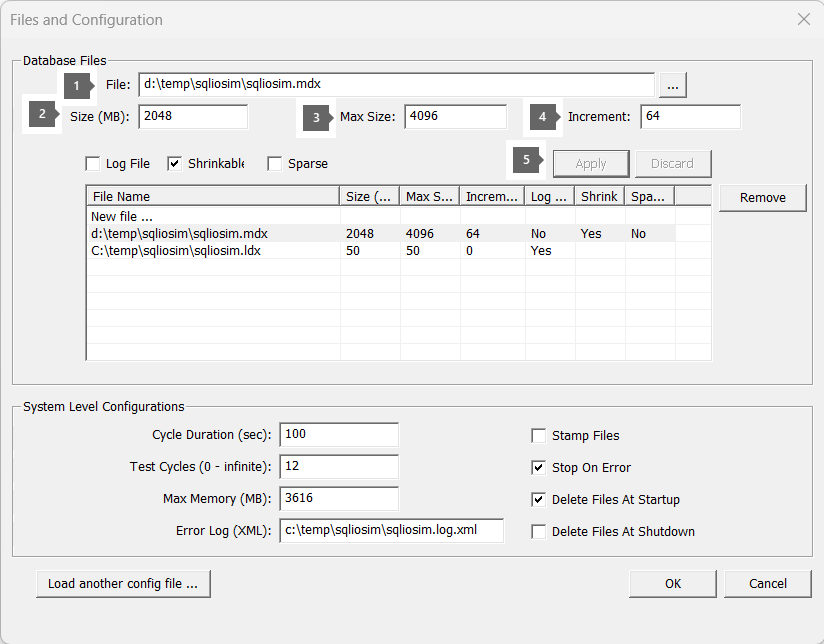Confirm settings with the OK button
Viewport: 824px width, 644px height.
pos(673,584)
